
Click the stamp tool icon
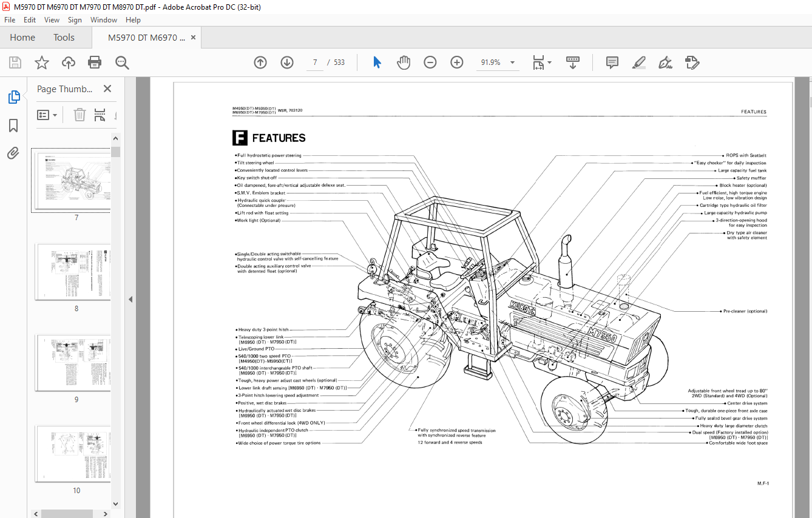click(x=692, y=62)
